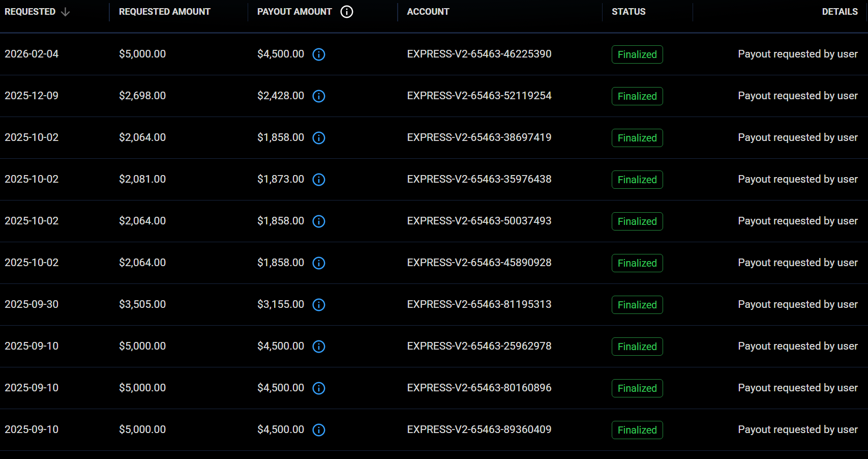Show payout info for account 25962978
This screenshot has height=459, width=868.
(319, 347)
